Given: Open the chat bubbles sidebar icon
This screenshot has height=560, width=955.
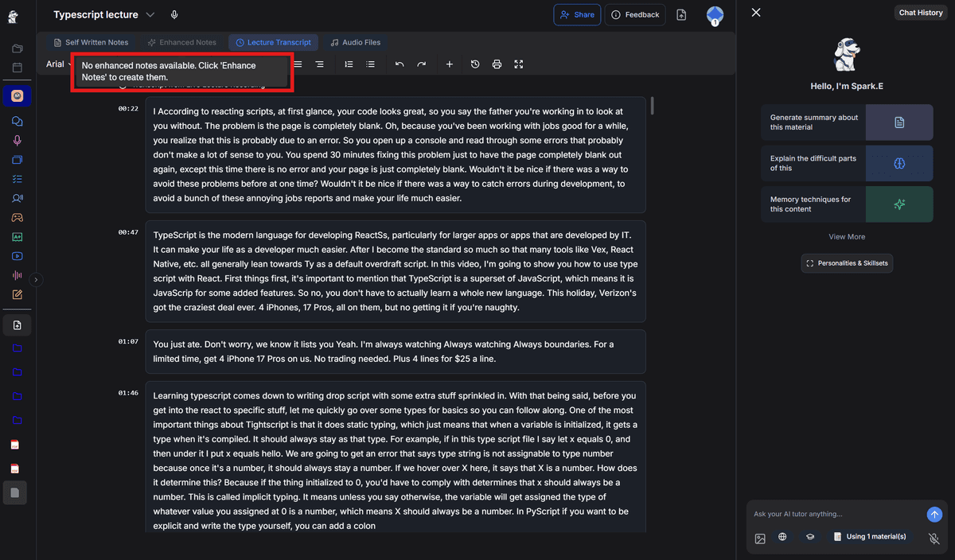Looking at the screenshot, I should pyautogui.click(x=17, y=122).
